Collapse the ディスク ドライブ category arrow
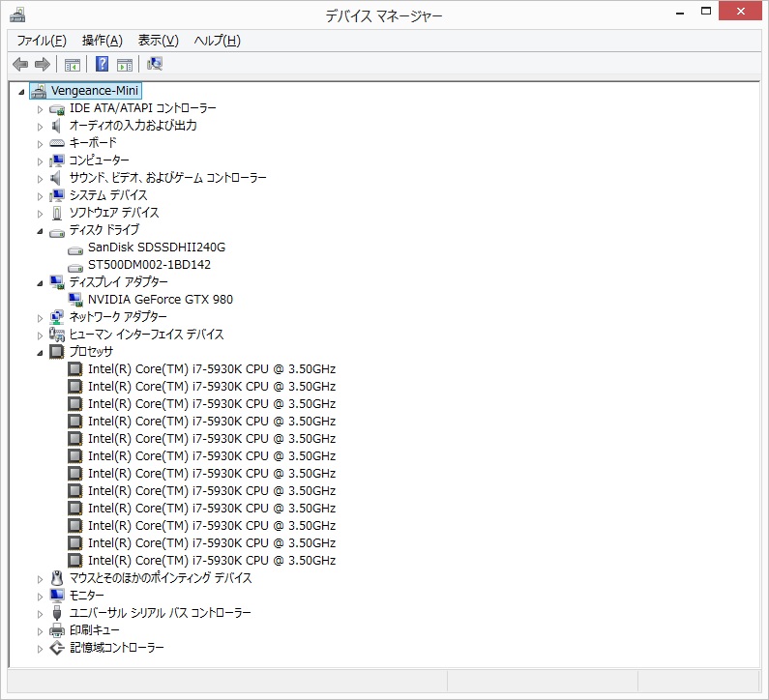Screen dimensions: 769x700 point(41,231)
